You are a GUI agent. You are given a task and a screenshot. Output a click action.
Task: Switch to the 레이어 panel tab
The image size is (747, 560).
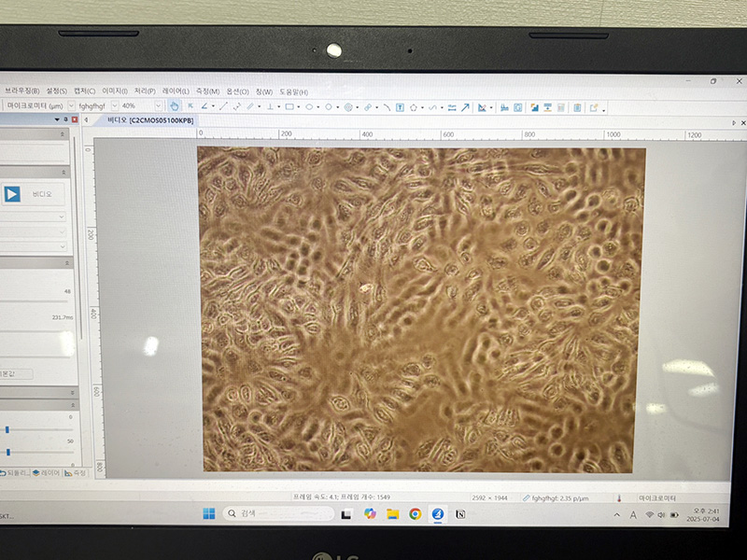pos(45,473)
